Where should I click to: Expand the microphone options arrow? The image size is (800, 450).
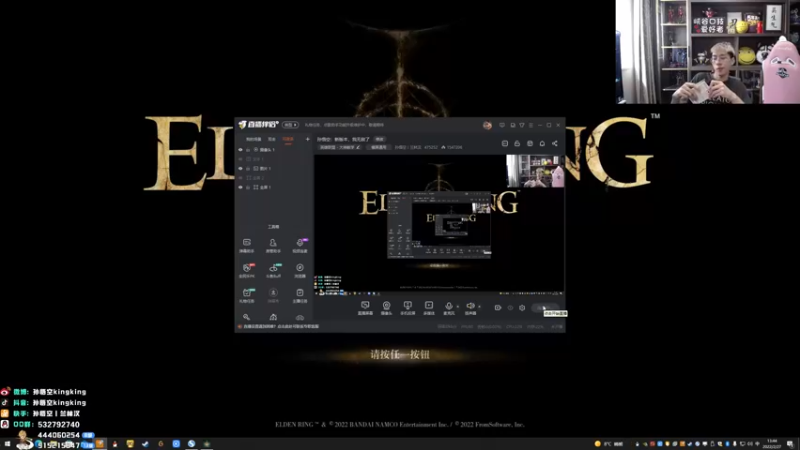click(457, 307)
